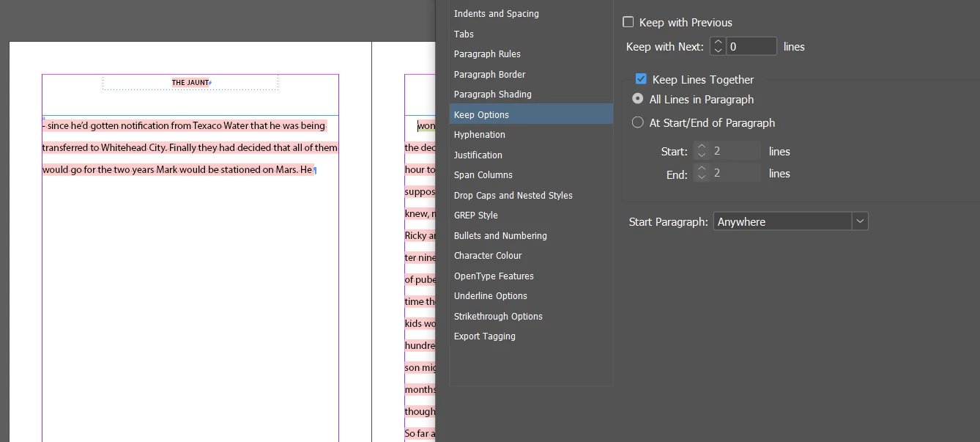The image size is (980, 442).
Task: Adjust the Start lines stepper
Action: pyautogui.click(x=702, y=151)
